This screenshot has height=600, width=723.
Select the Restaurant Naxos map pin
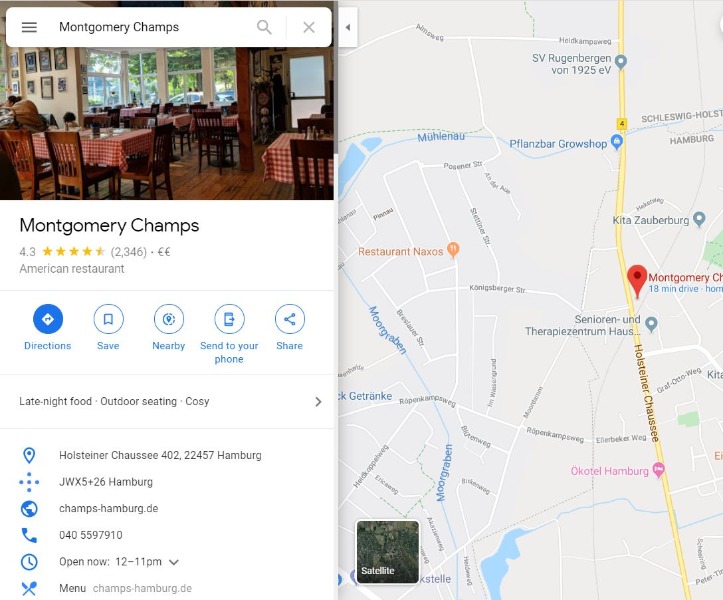pos(453,250)
